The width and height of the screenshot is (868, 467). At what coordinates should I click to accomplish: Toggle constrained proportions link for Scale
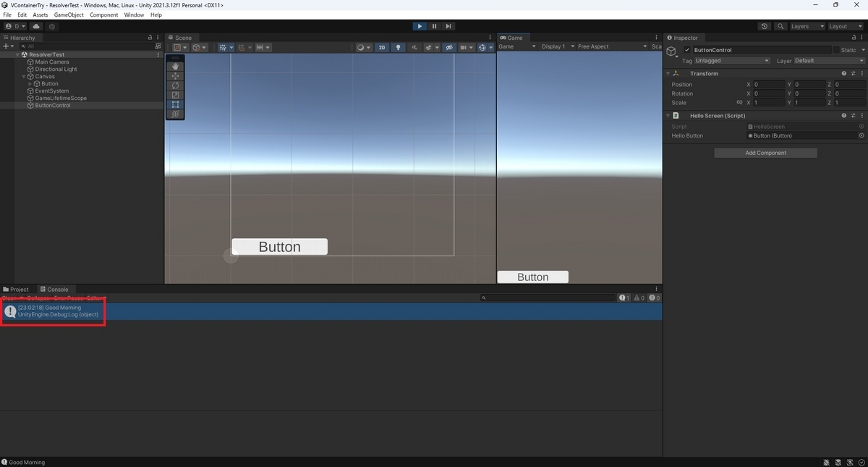tap(739, 103)
